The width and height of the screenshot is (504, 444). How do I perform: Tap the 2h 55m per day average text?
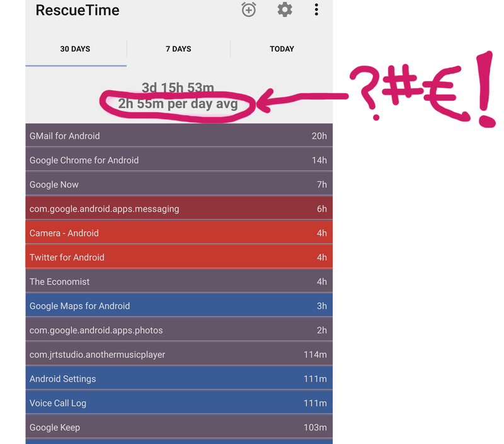(178, 104)
